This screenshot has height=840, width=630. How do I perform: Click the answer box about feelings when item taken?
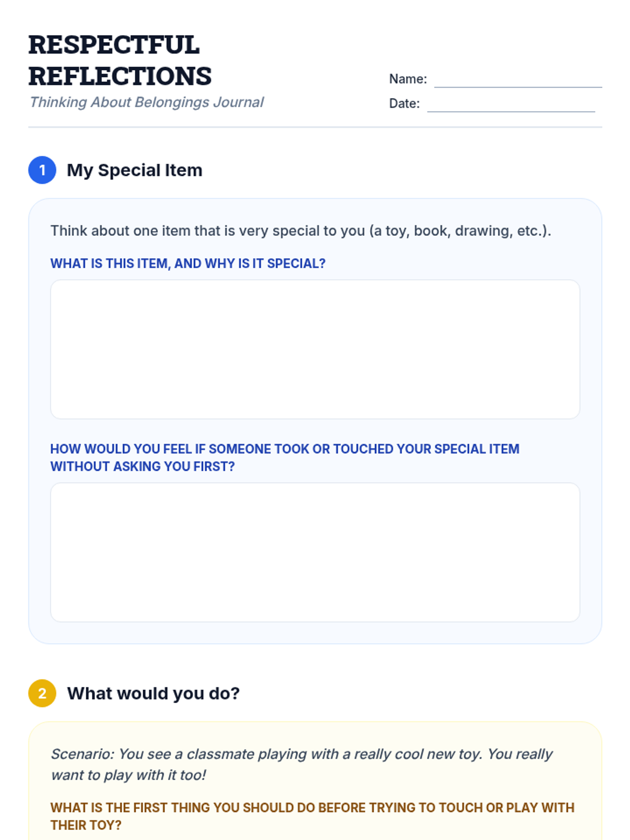(x=315, y=552)
